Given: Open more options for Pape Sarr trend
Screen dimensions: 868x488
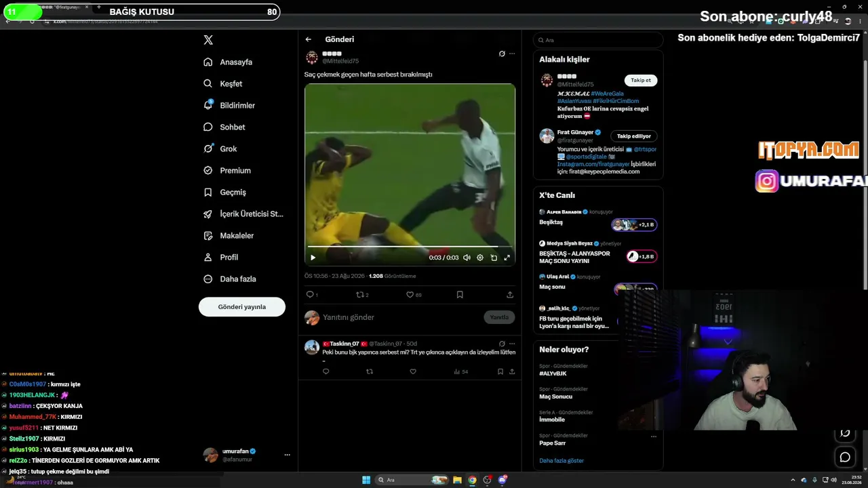Looking at the screenshot, I should 654,436.
